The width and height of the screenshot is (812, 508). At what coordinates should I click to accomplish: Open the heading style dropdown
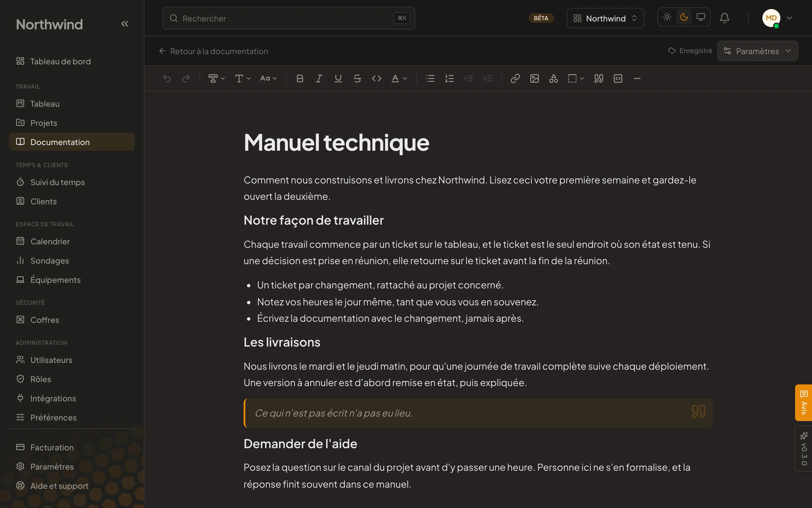point(216,79)
